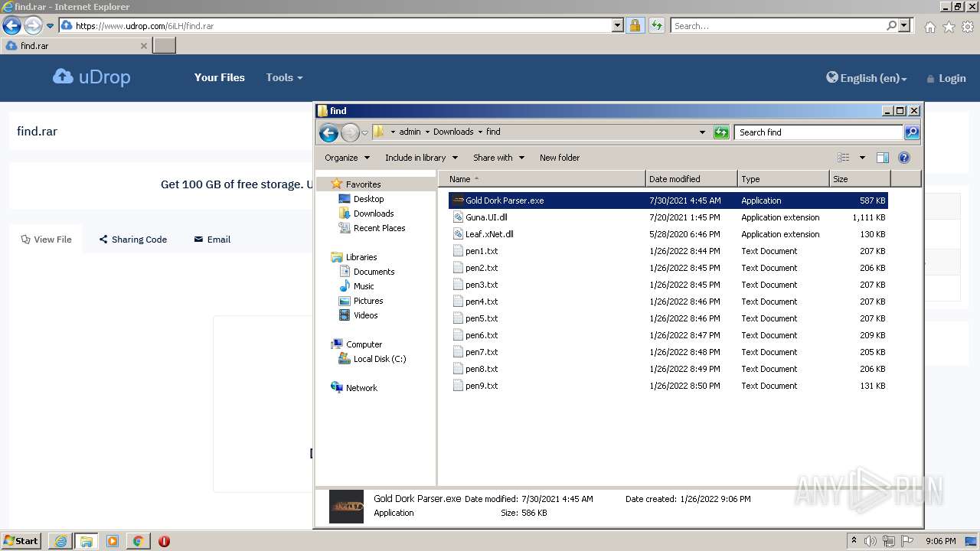
Task: Open Pictures library
Action: [x=367, y=301]
